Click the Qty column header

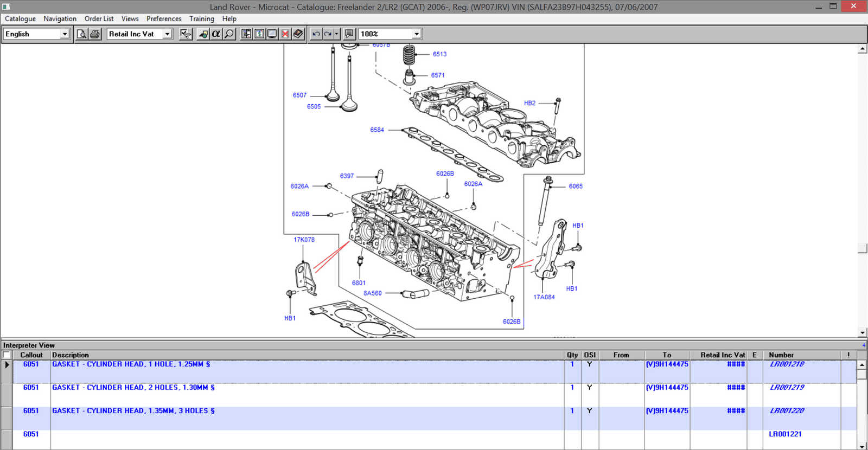(x=572, y=355)
